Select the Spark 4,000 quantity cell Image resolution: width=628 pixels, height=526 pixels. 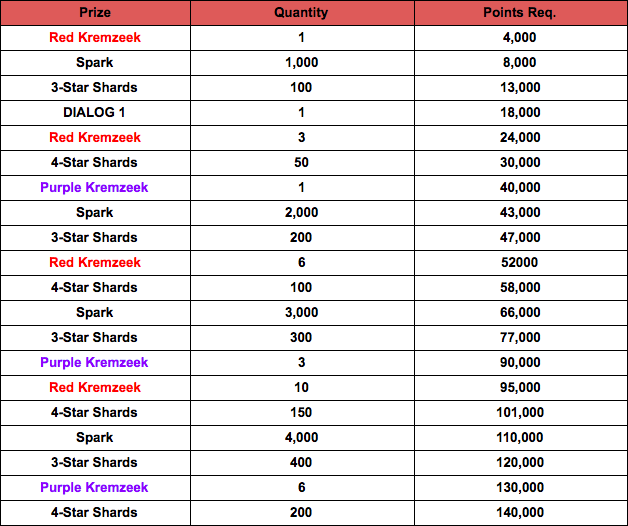[x=302, y=437]
